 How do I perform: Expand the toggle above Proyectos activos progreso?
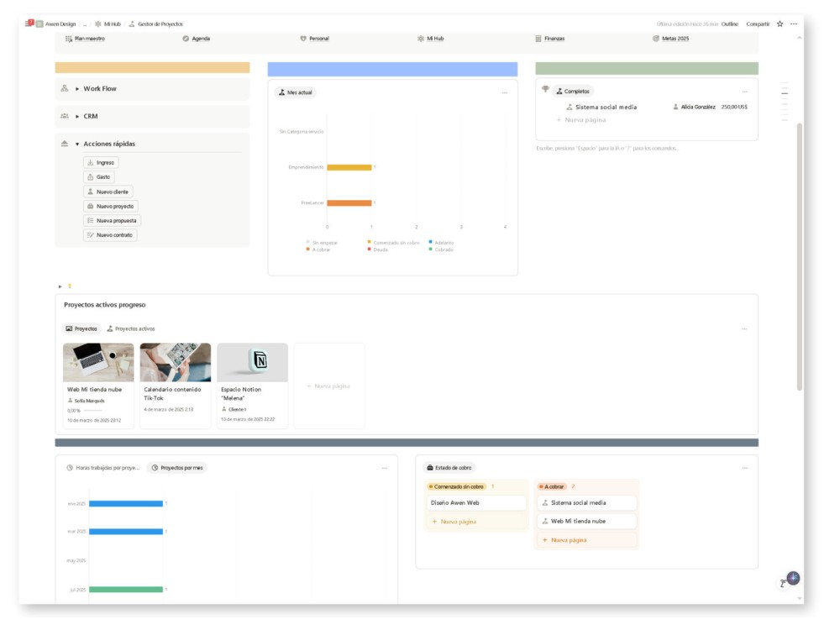(x=60, y=286)
